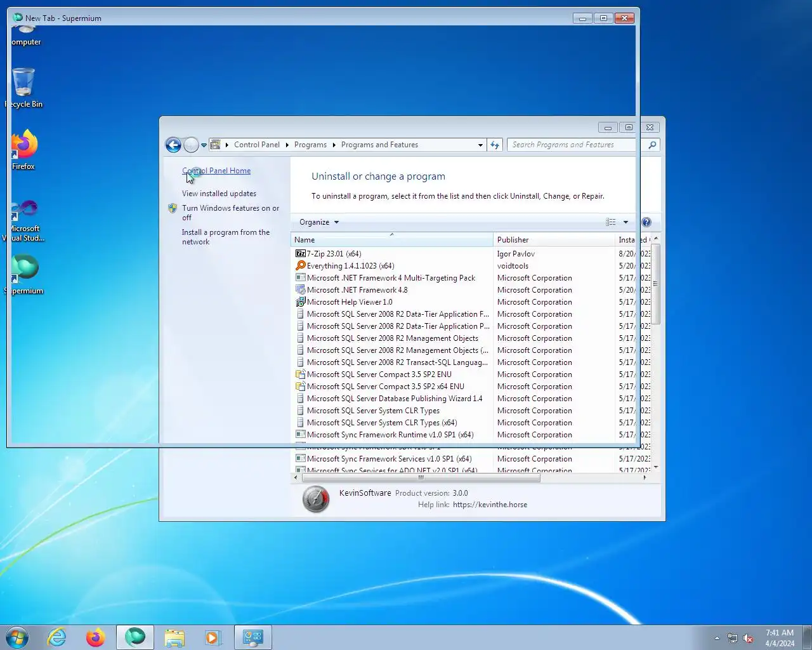812x650 pixels.
Task: Refresh the Programs and Features list
Action: (495, 145)
